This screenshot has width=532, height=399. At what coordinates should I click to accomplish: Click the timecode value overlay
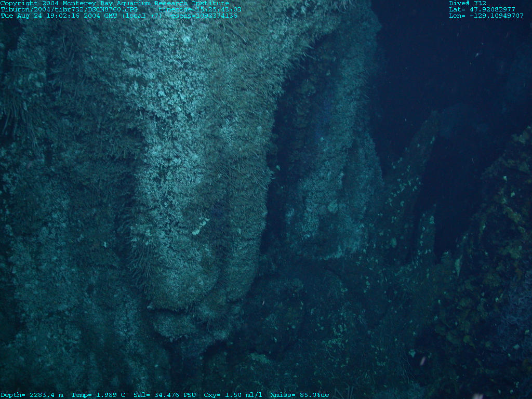tap(200, 9)
